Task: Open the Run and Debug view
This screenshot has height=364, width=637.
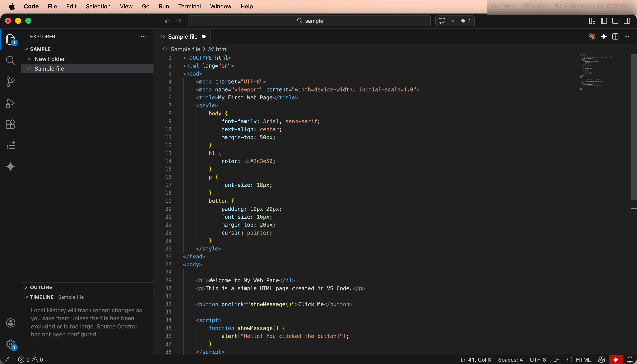Action: (x=10, y=103)
